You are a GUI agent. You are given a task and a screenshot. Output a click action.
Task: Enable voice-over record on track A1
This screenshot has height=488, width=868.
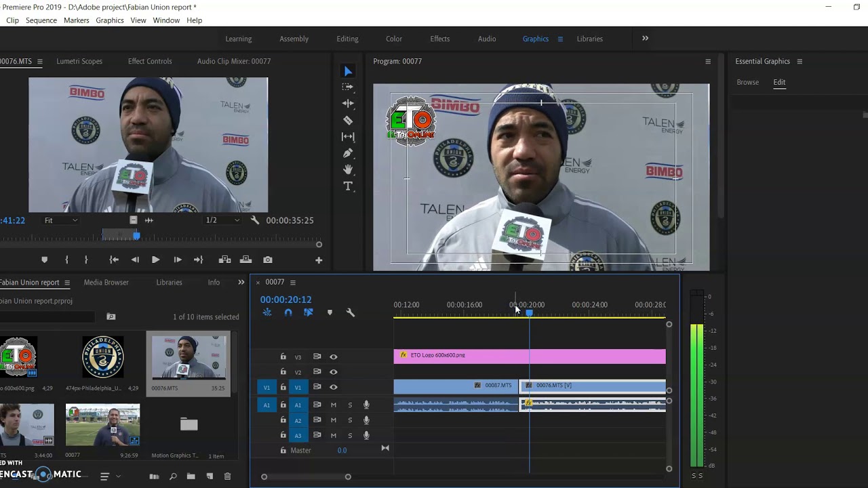tap(366, 405)
